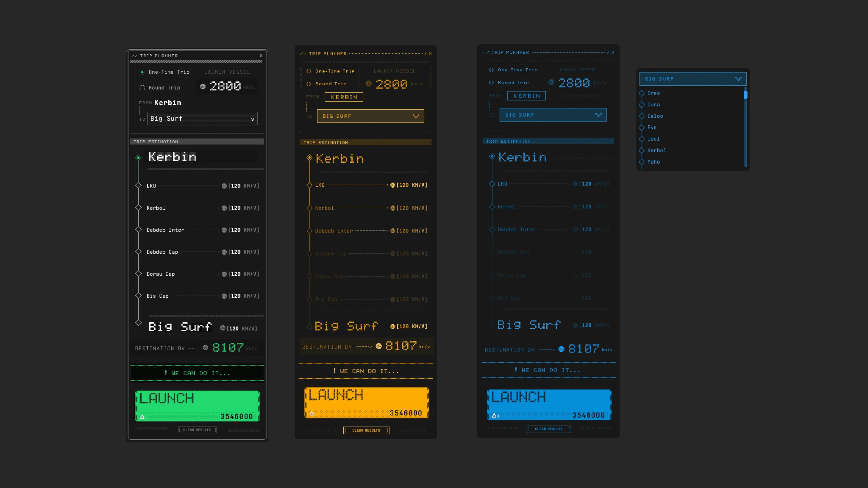Click orange diamond node beside LKO waypoint

(x=309, y=185)
